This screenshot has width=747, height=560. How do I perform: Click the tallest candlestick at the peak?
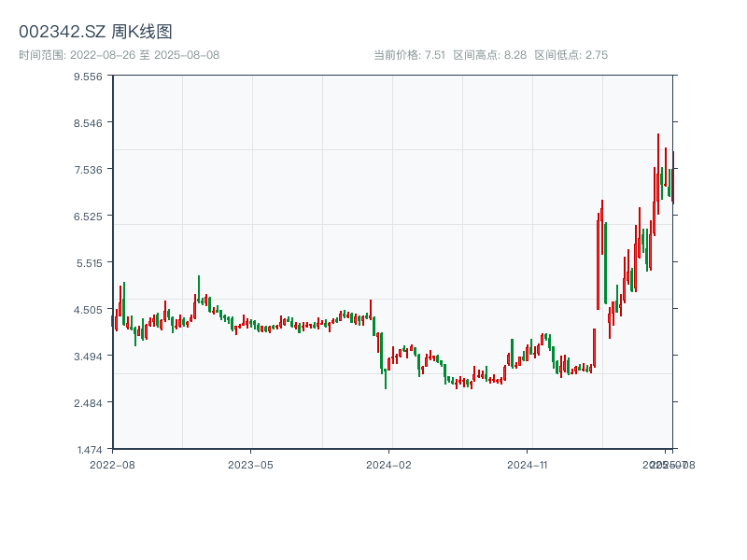tap(657, 174)
